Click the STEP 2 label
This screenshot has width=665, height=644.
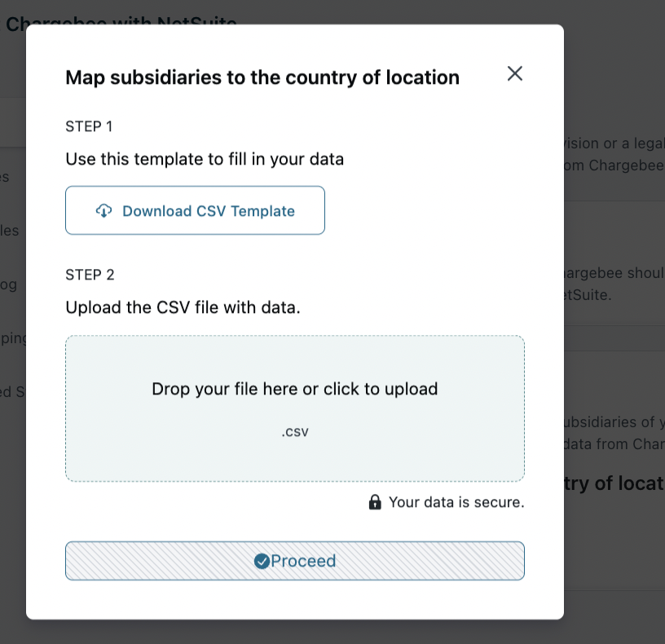[89, 275]
